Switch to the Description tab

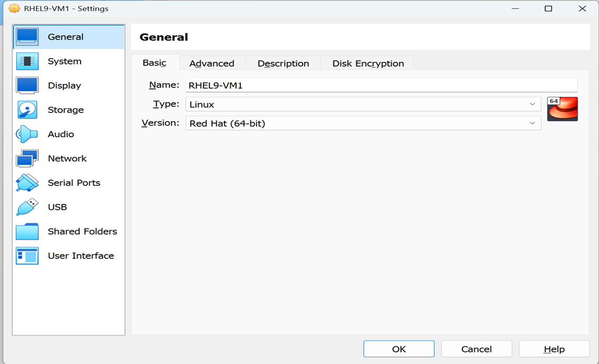tap(283, 63)
